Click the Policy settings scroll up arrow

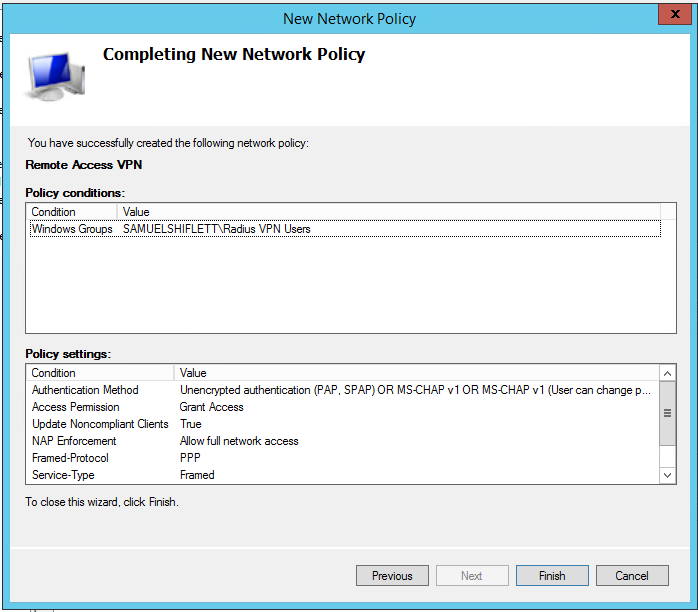667,373
